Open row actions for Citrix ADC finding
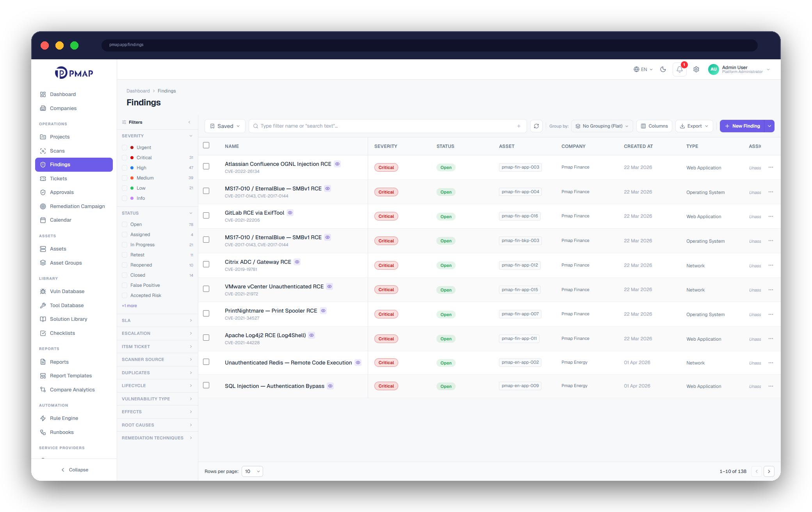Image resolution: width=812 pixels, height=512 pixels. click(x=771, y=265)
